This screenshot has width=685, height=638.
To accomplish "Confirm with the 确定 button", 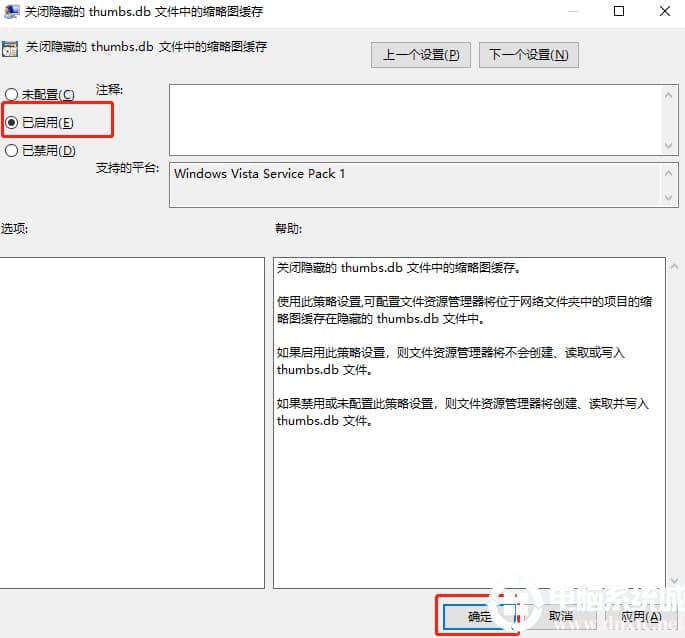I will tap(480, 617).
